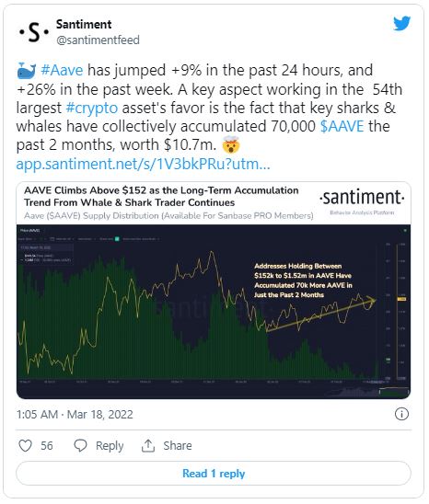Click the exploding head emoji
429x504 pixels.
click(231, 144)
